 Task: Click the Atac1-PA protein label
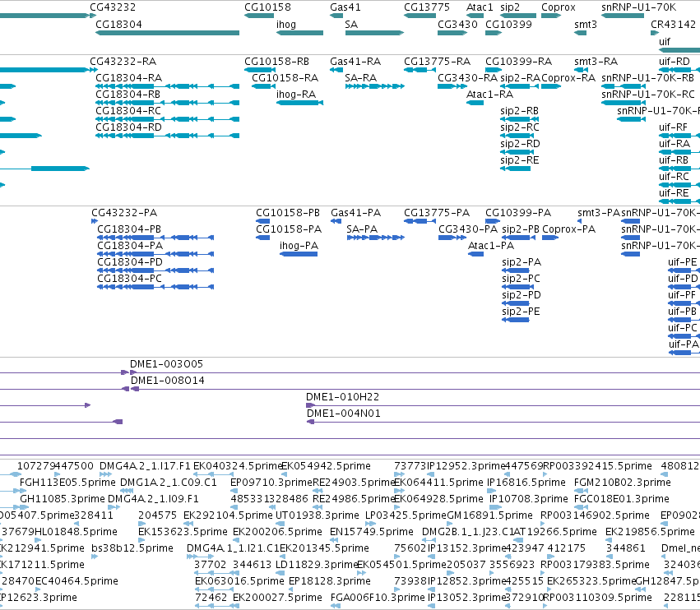(490, 246)
